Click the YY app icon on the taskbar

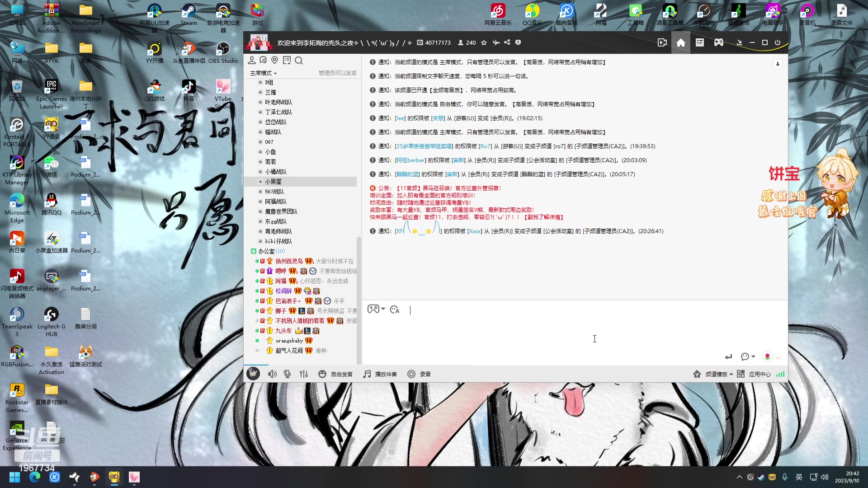point(114,477)
